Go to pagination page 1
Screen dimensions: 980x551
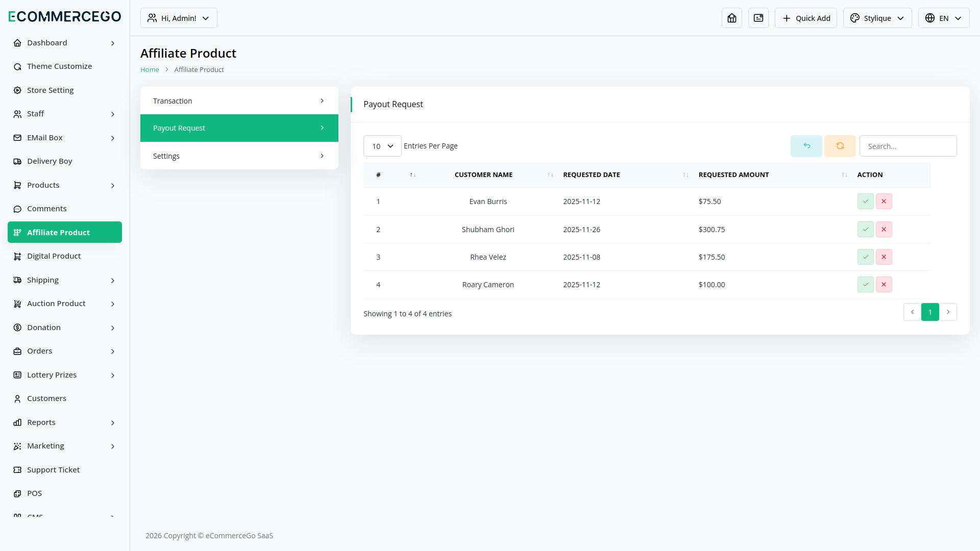(930, 312)
